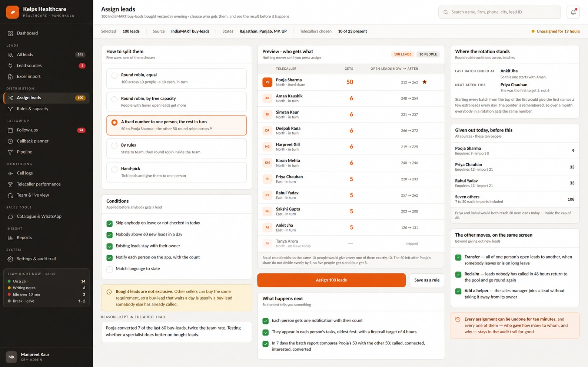Go to Follow-ups in sidebar
The height and width of the screenshot is (367, 588).
coord(46,130)
